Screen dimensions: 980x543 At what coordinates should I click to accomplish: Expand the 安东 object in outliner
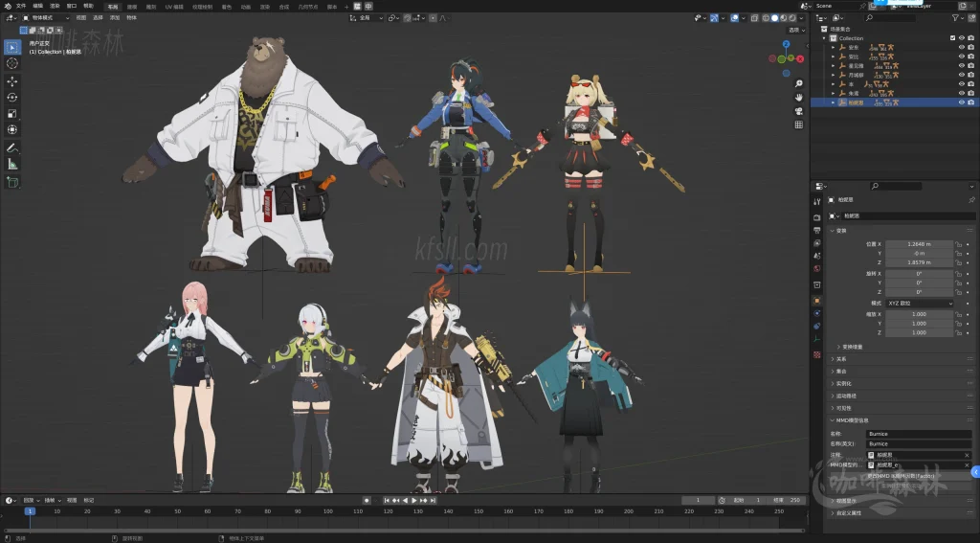[x=833, y=48]
